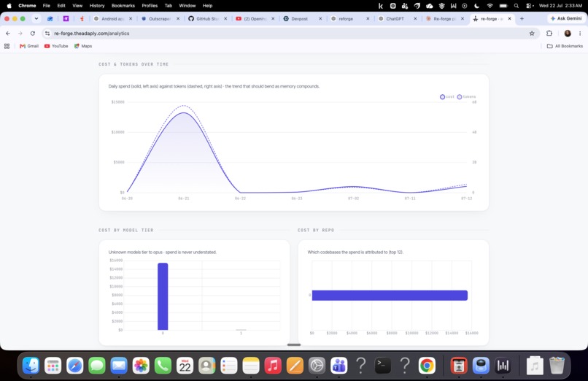Switch to the ChatGPT tab

coord(397,18)
